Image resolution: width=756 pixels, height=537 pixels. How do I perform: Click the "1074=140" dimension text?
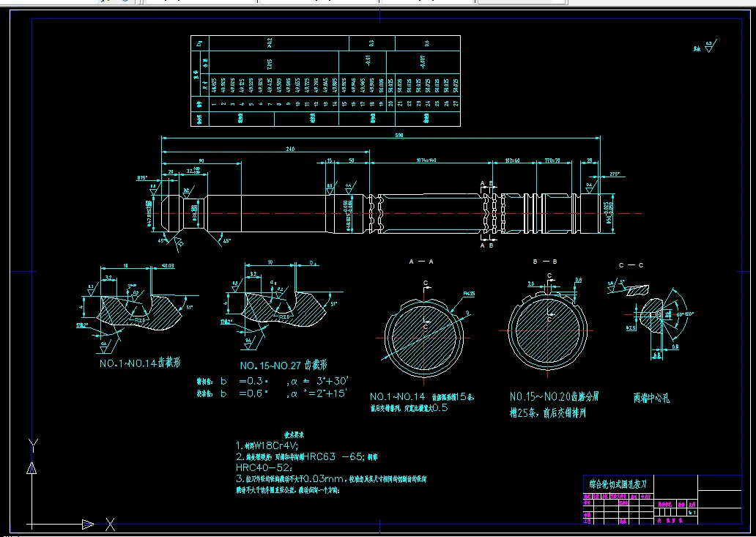point(426,160)
